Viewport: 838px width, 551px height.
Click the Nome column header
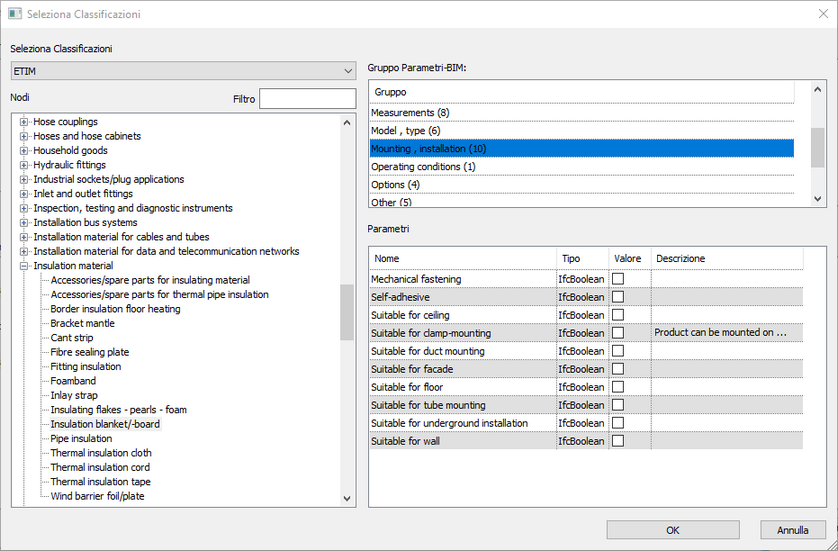(x=463, y=259)
